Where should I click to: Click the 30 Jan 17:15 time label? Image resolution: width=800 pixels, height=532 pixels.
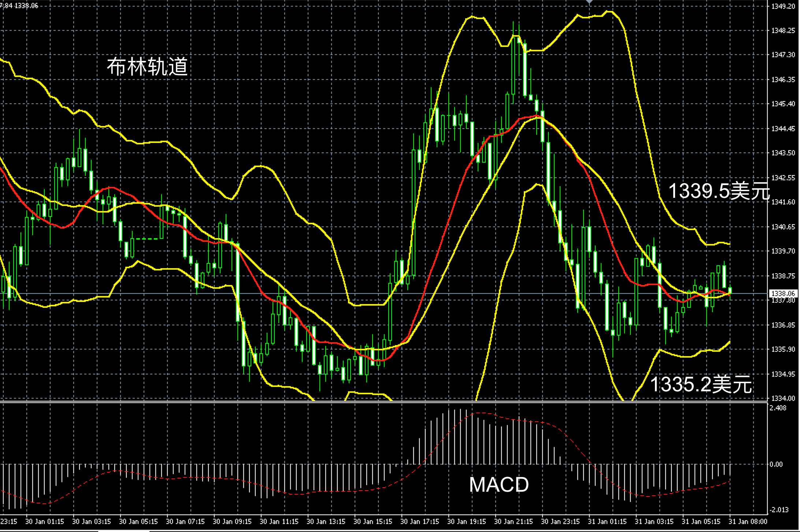[x=420, y=521]
